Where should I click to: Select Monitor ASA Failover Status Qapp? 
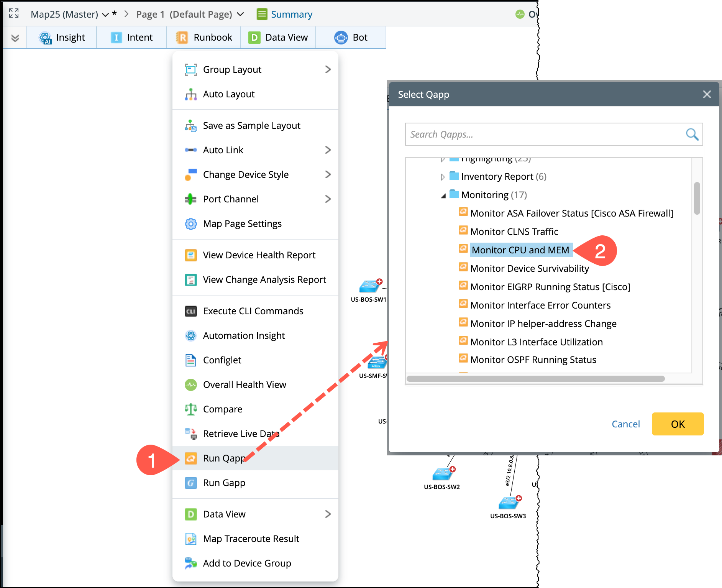571,213
